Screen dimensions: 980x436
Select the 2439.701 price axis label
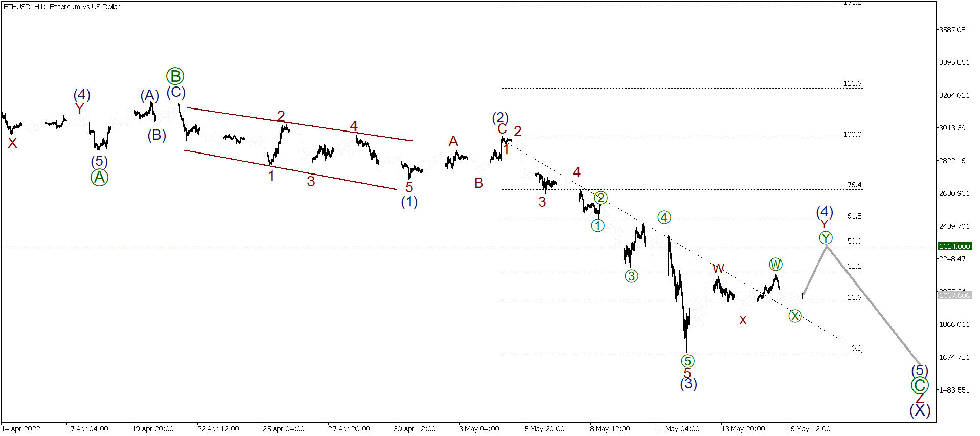tap(954, 226)
